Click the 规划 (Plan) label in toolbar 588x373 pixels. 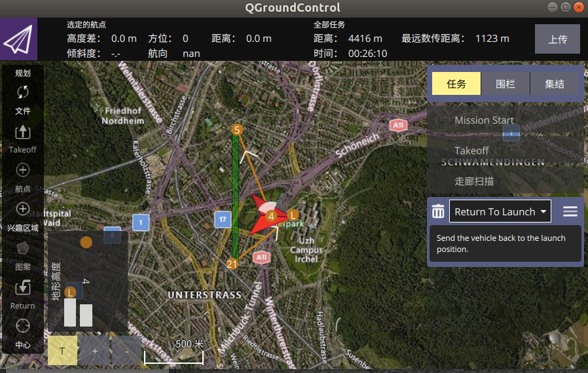pos(23,73)
